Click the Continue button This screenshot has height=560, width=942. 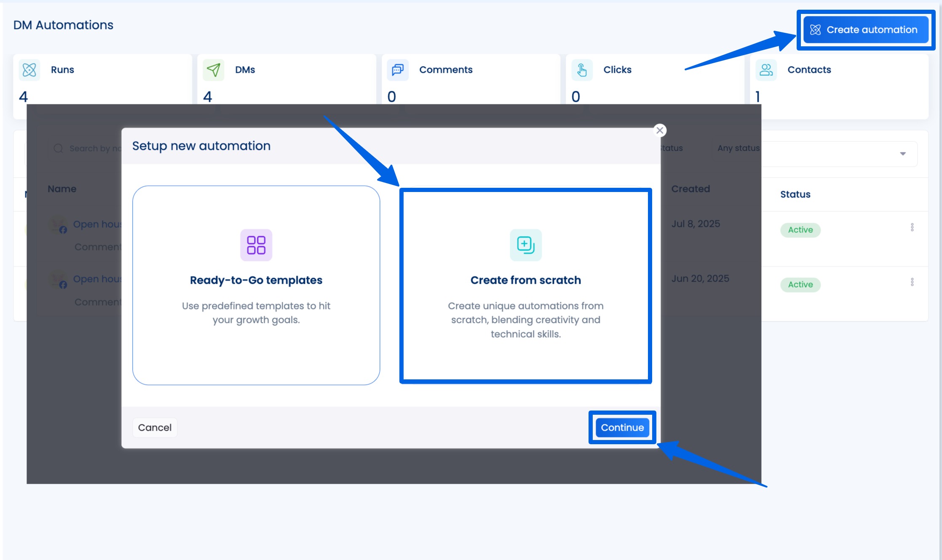point(622,427)
